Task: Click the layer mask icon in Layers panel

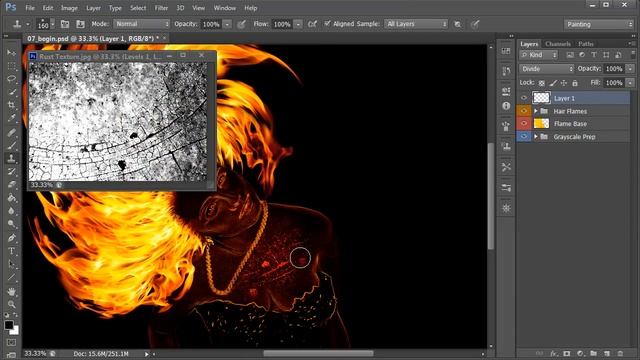Action: tap(567, 353)
